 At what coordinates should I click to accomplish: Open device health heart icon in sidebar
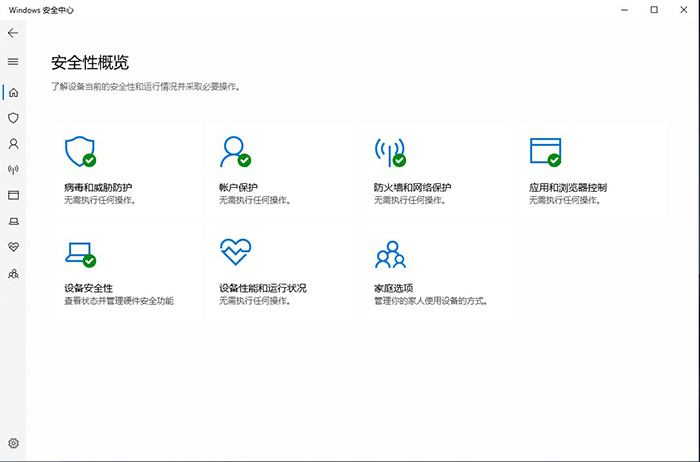point(13,247)
